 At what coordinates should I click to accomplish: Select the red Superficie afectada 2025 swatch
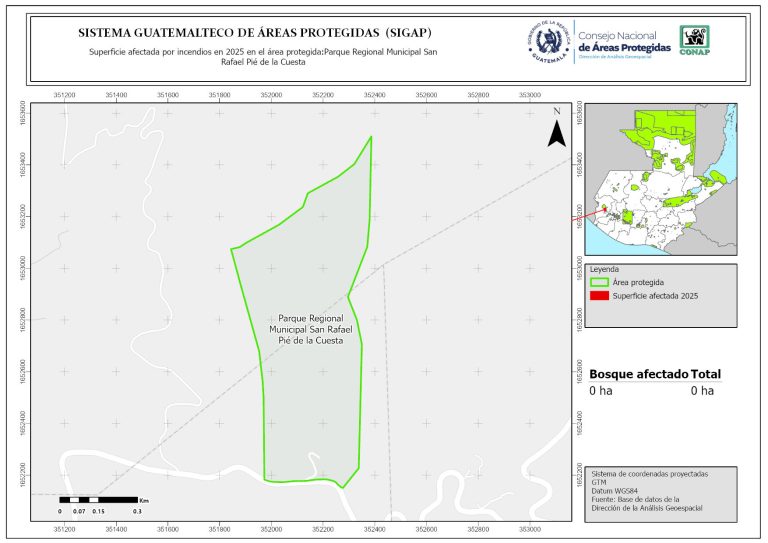[x=600, y=297]
